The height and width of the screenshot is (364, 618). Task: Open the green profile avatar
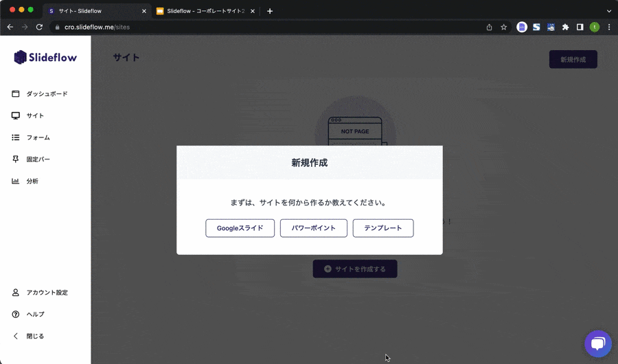tap(595, 27)
